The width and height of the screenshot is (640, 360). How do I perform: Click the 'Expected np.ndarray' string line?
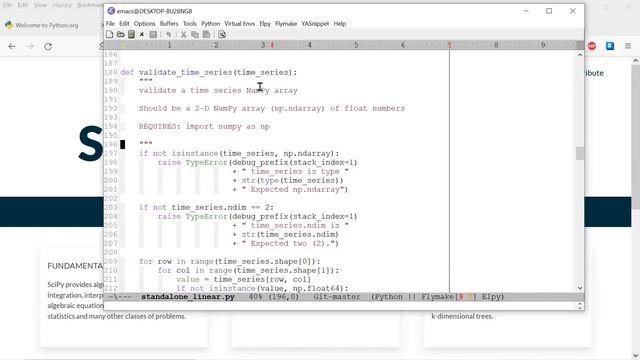point(290,189)
